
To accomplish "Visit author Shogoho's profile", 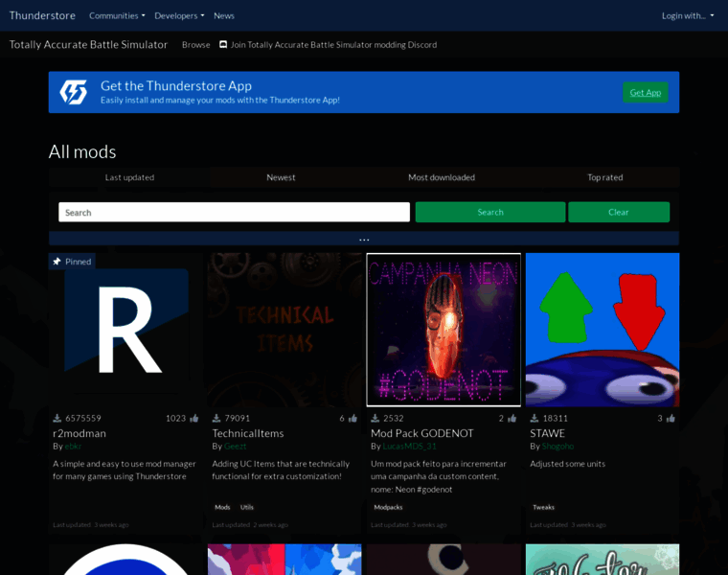I will pos(557,447).
